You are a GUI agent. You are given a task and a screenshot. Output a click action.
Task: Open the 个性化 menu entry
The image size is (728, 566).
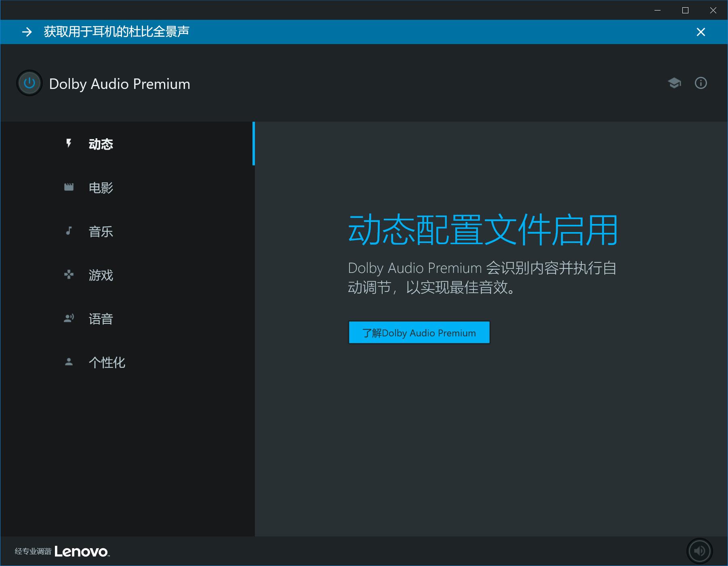[107, 362]
